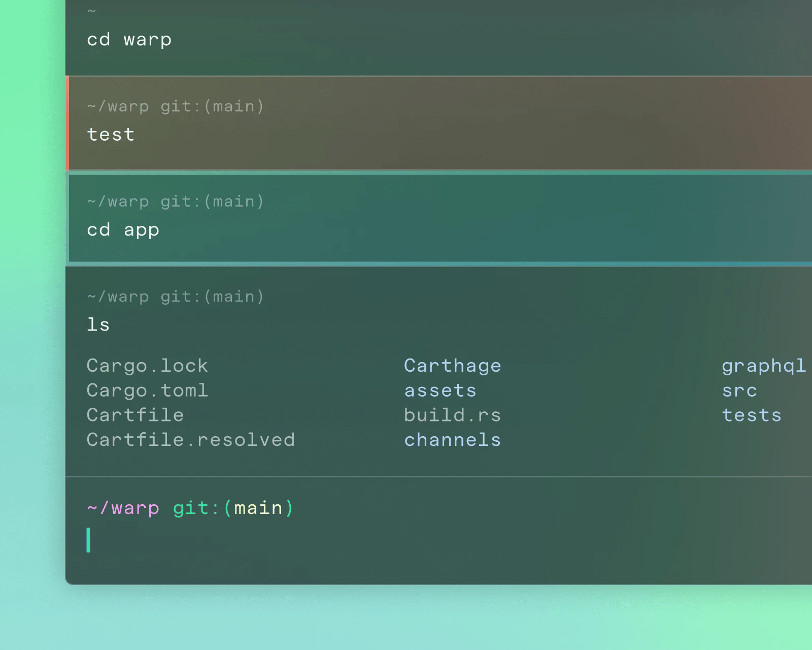Select the Cargo.toml file name
Image resolution: width=812 pixels, height=650 pixels.
148,390
